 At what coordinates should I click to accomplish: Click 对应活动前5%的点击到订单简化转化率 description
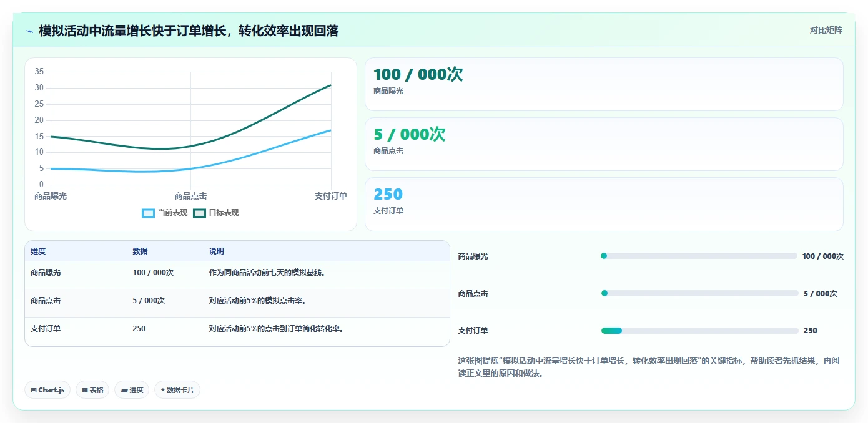[x=277, y=329]
